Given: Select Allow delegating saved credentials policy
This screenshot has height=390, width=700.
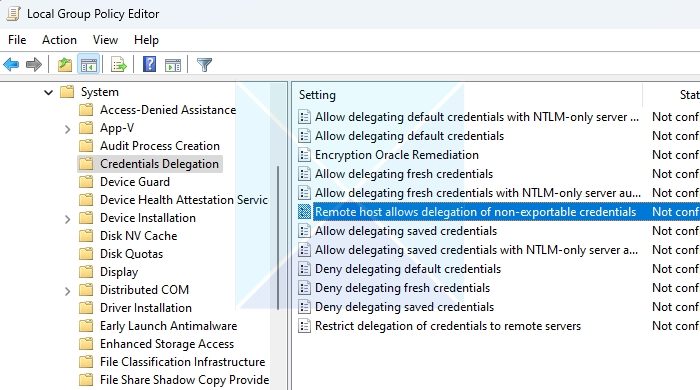Looking at the screenshot, I should click(x=406, y=231).
